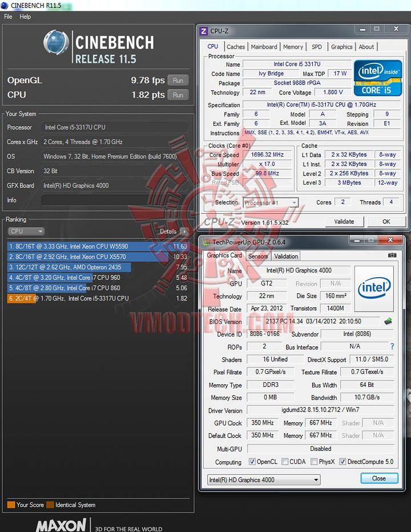
Task: Click the orange Your Score legend swatch
Action: [11, 505]
